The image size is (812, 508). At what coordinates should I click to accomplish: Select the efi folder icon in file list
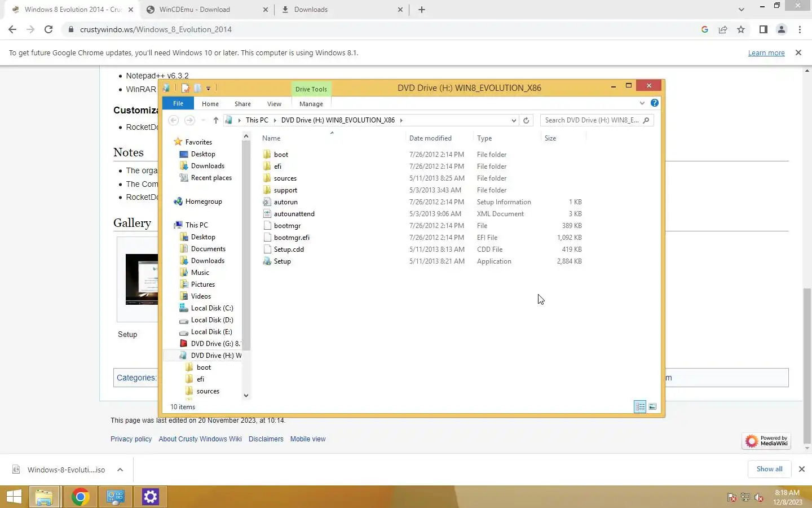click(267, 167)
